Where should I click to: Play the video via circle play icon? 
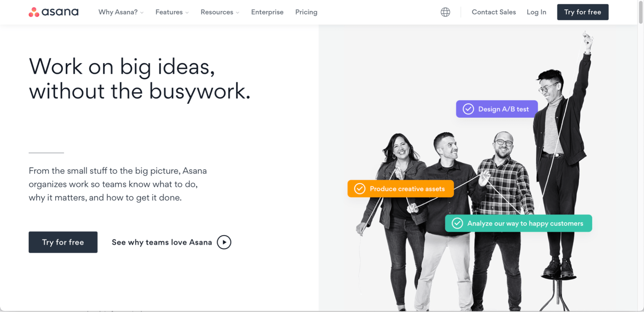point(224,242)
